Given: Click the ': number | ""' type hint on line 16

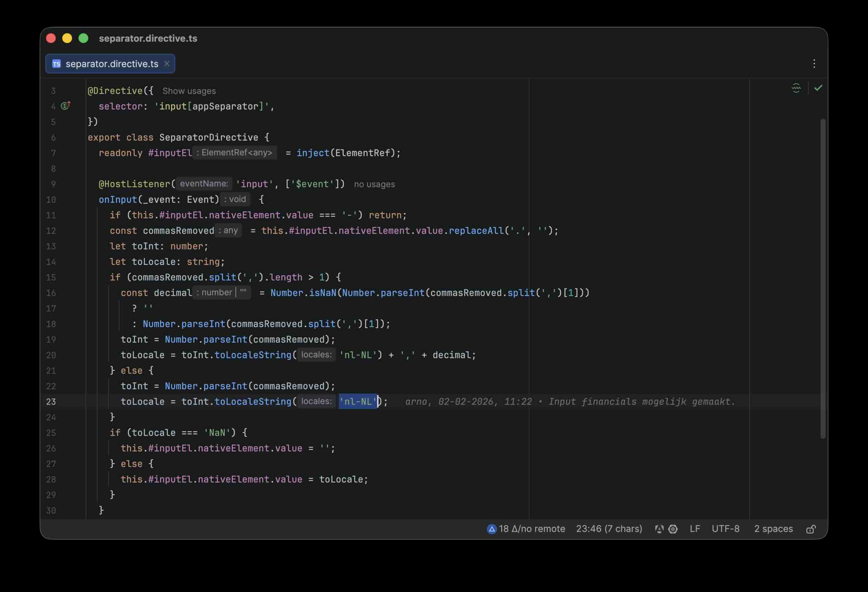Looking at the screenshot, I should pyautogui.click(x=222, y=292).
